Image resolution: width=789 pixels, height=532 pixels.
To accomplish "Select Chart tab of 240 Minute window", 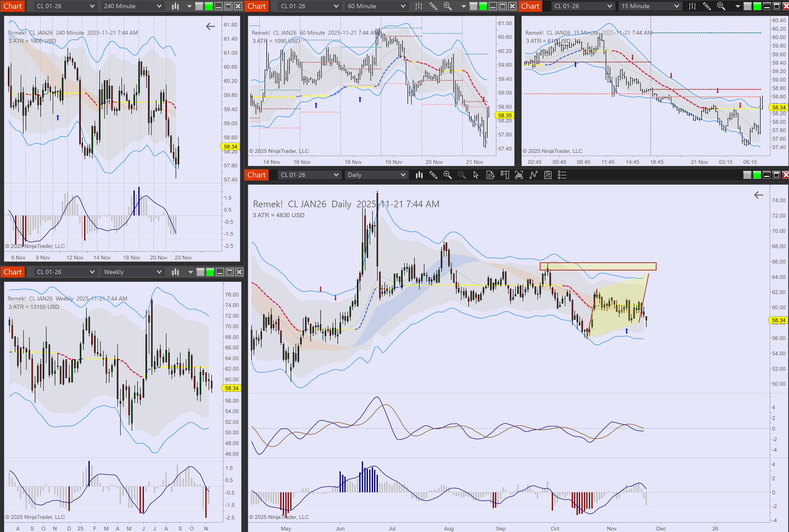I will (x=13, y=6).
